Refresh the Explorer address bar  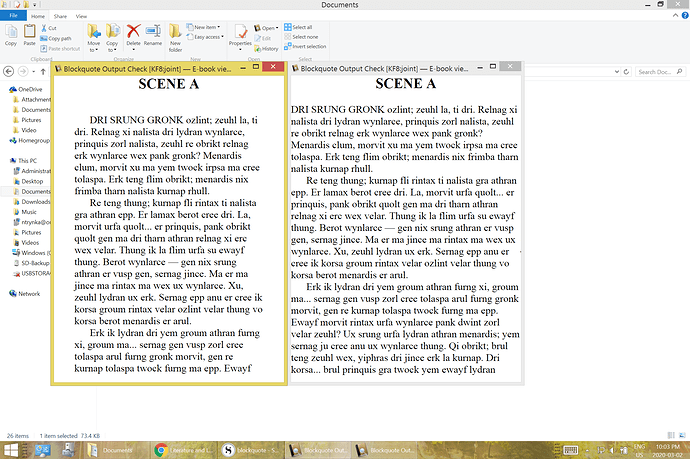(626, 72)
